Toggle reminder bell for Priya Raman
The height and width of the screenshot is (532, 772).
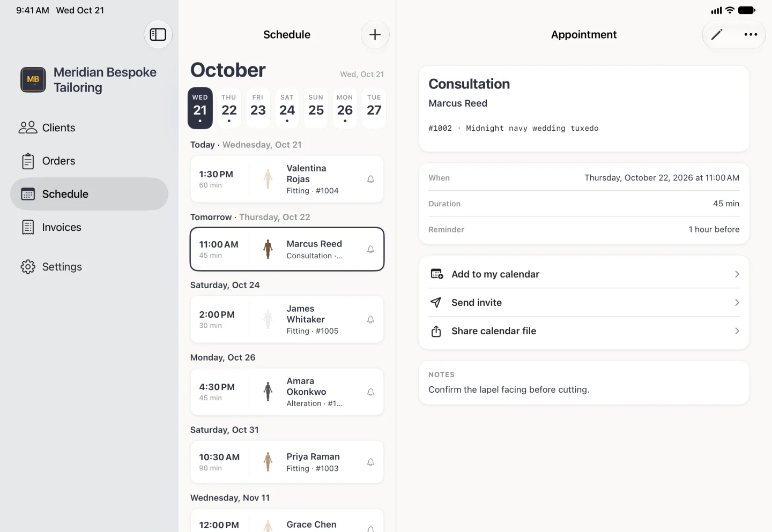coord(370,462)
